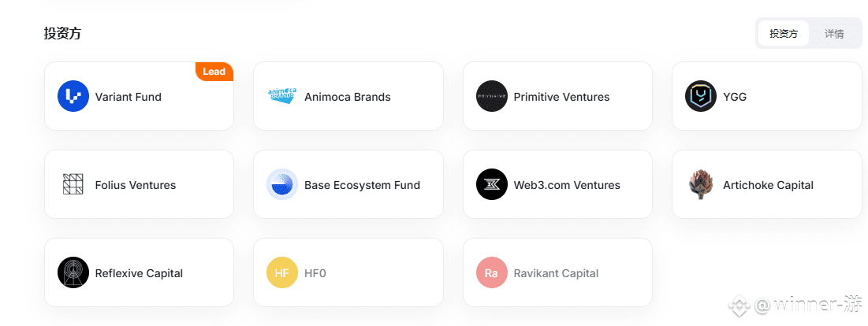Open the Animoca Brands name link
Image resolution: width=868 pixels, height=326 pixels.
(x=348, y=97)
